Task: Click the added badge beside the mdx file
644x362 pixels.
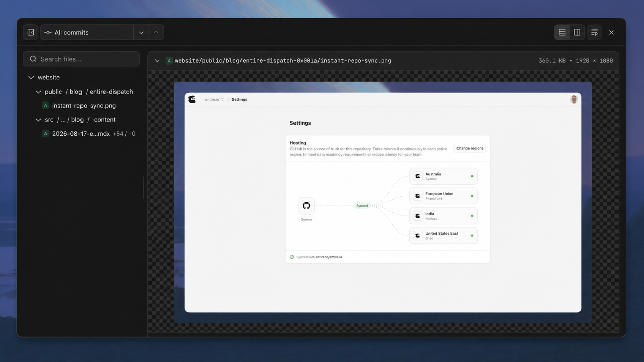Action: pyautogui.click(x=46, y=134)
